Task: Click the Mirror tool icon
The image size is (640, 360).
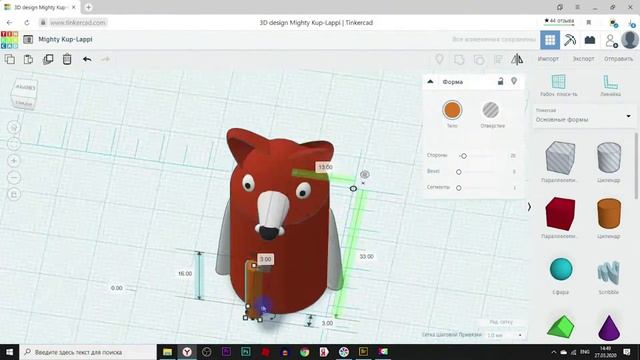Action: tap(517, 59)
